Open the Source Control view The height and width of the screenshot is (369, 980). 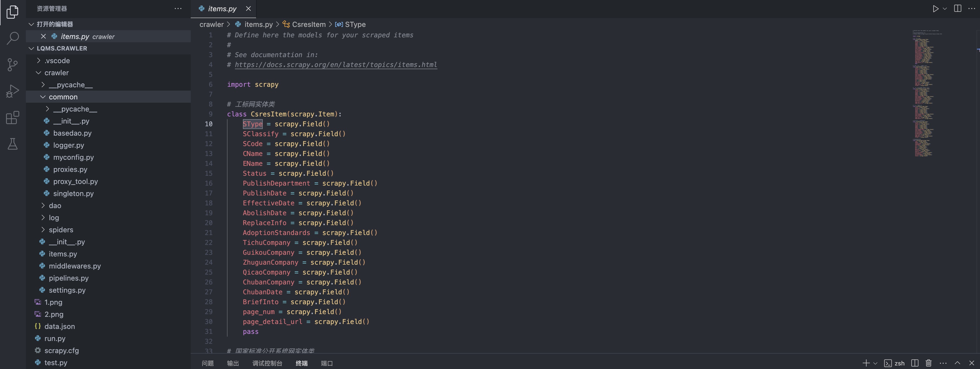pos(13,65)
